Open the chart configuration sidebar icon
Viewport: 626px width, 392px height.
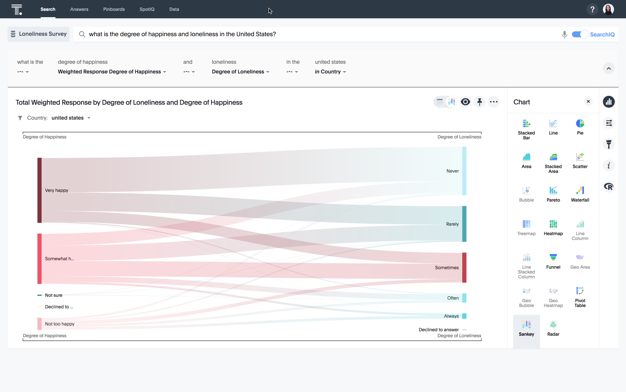(608, 123)
